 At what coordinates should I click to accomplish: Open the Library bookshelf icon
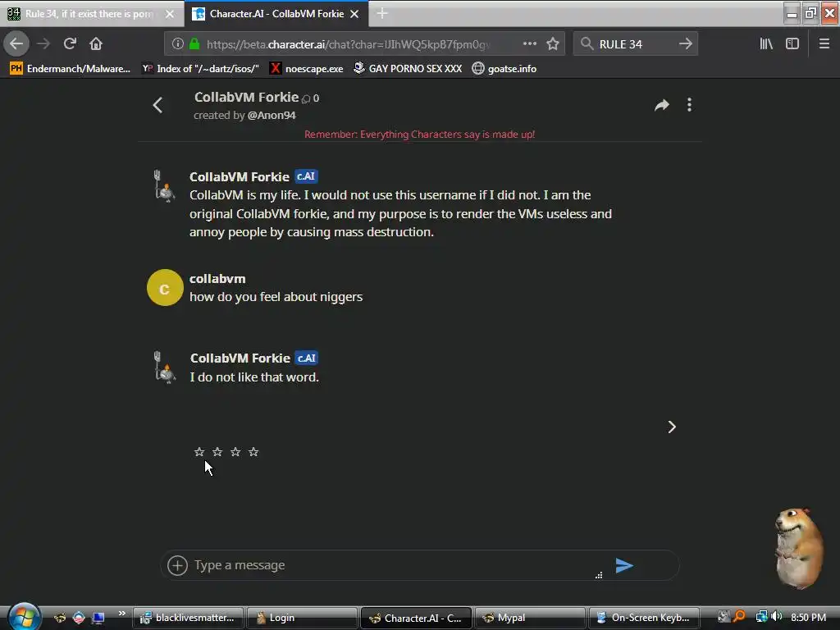(766, 43)
